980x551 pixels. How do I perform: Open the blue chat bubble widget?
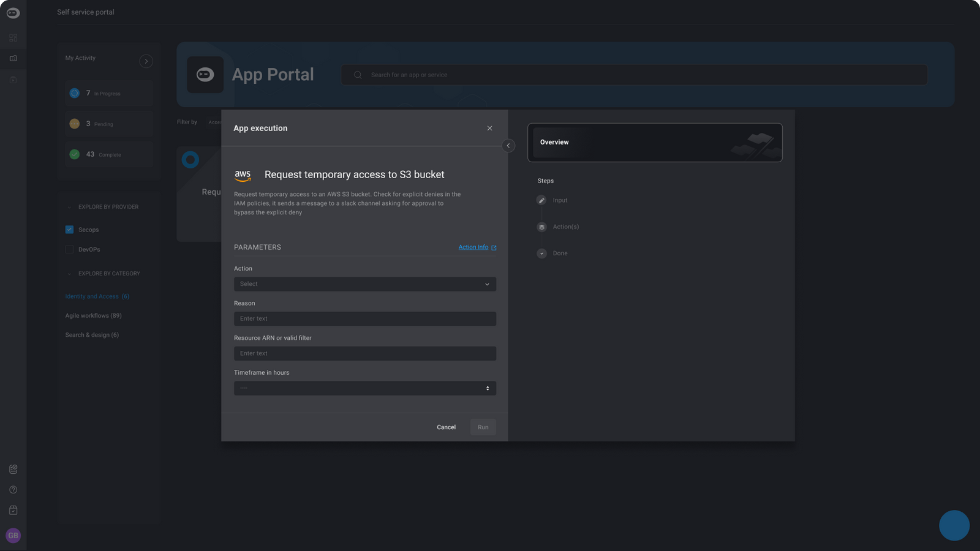pyautogui.click(x=954, y=525)
